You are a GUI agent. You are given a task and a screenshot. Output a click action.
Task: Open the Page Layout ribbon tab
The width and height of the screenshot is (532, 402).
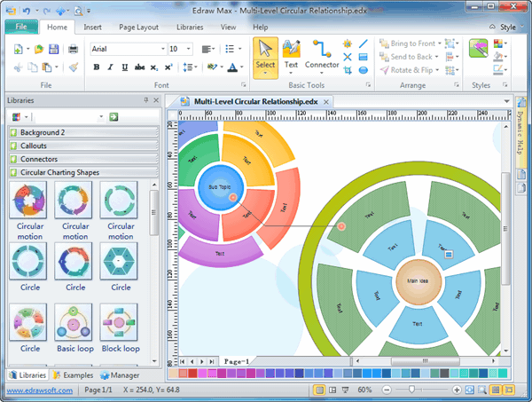[x=137, y=27]
